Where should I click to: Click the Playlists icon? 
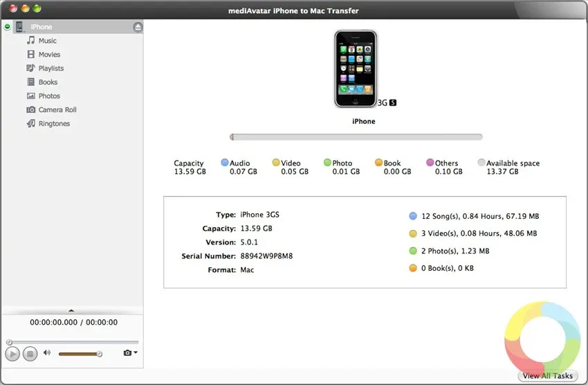point(30,68)
